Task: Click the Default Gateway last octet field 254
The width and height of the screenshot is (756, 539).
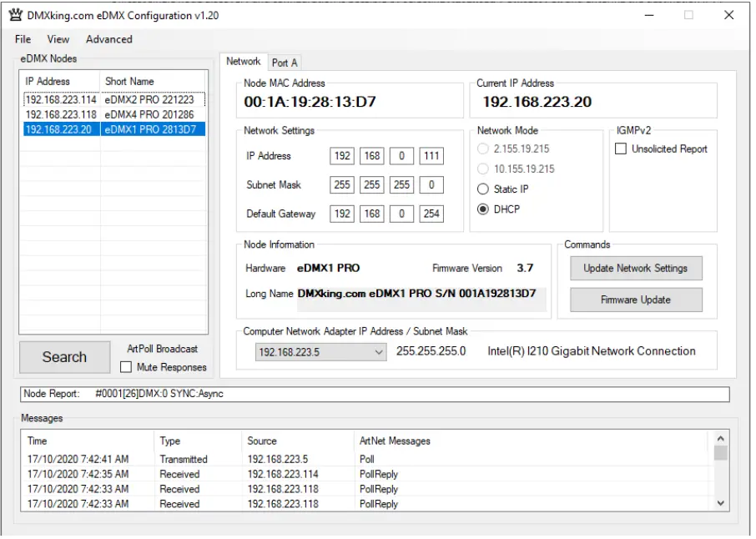Action: point(431,214)
